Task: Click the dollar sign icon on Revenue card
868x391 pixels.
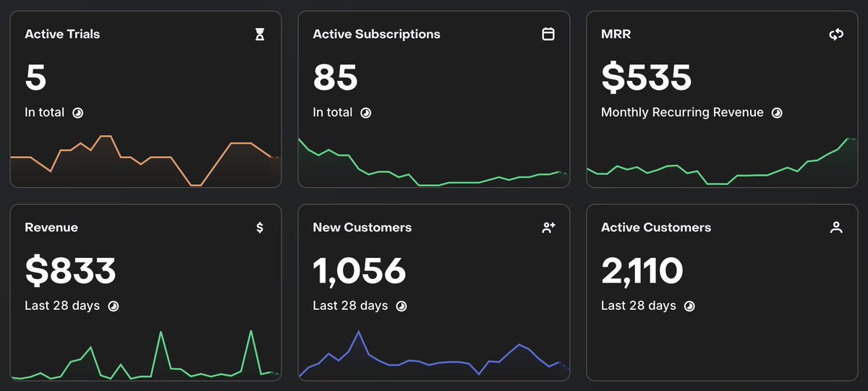Action: click(260, 228)
